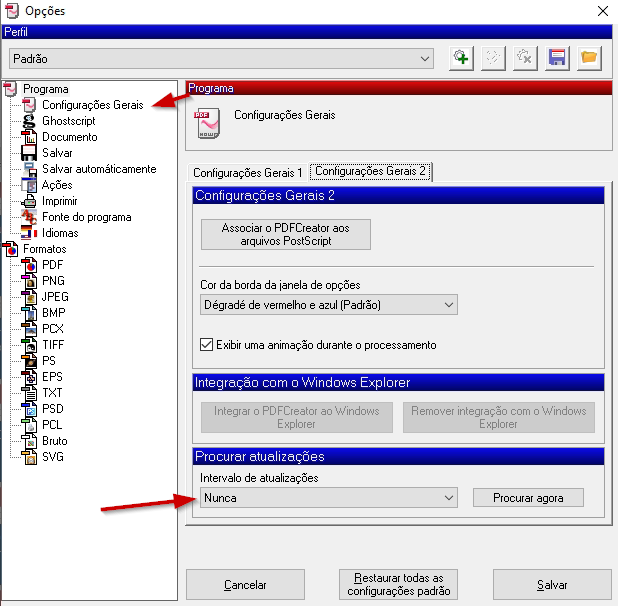Click the TXT format icon
The width and height of the screenshot is (618, 606).
pyautogui.click(x=29, y=393)
